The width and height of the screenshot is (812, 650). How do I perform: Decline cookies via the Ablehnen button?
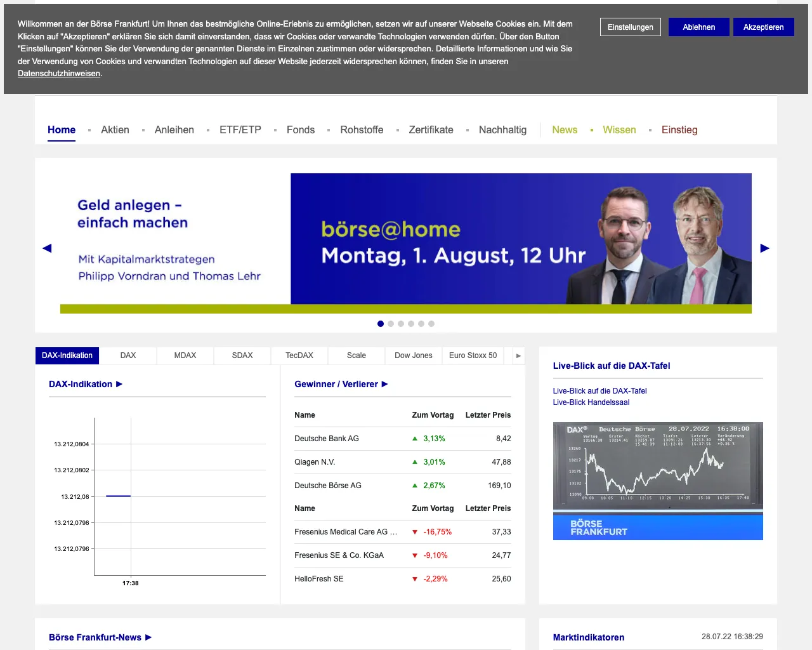point(698,27)
